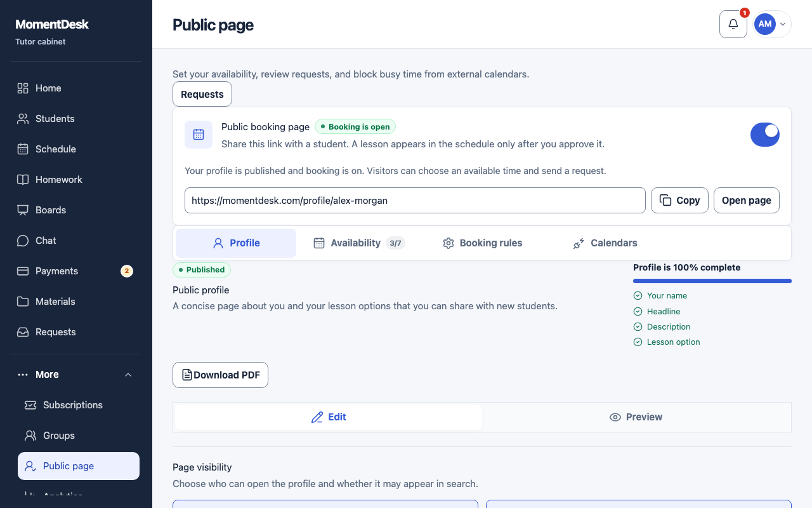Viewport: 812px width, 508px height.
Task: Click the Requests button under the description
Action: pyautogui.click(x=202, y=94)
